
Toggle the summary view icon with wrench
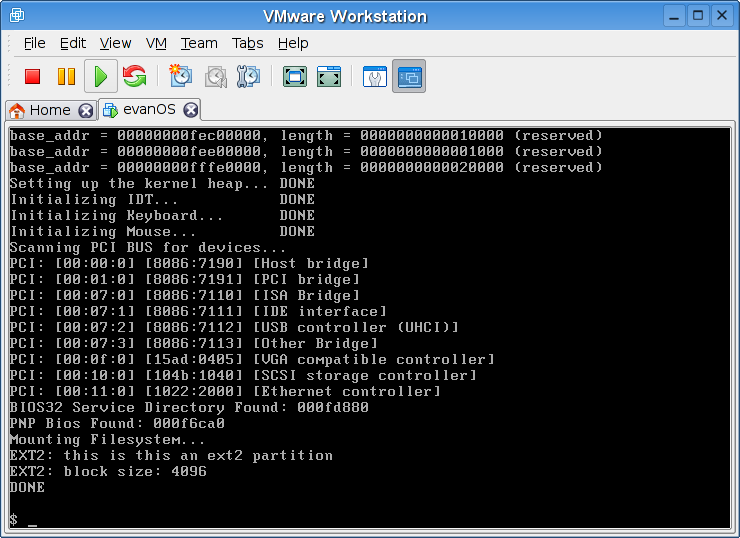374,76
